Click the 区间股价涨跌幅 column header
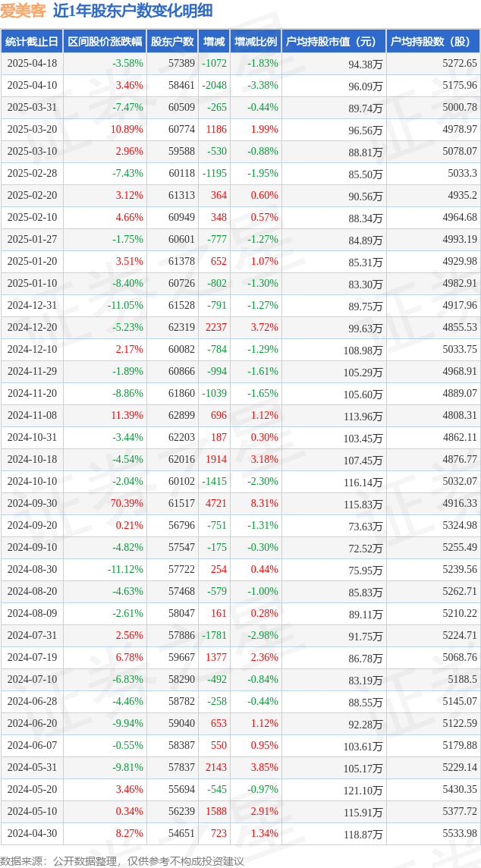This screenshot has height=868, width=481. tap(105, 42)
